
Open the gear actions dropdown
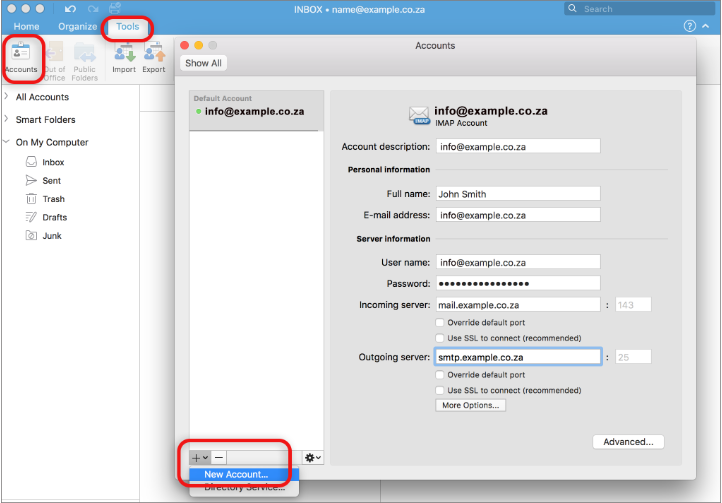tap(313, 457)
